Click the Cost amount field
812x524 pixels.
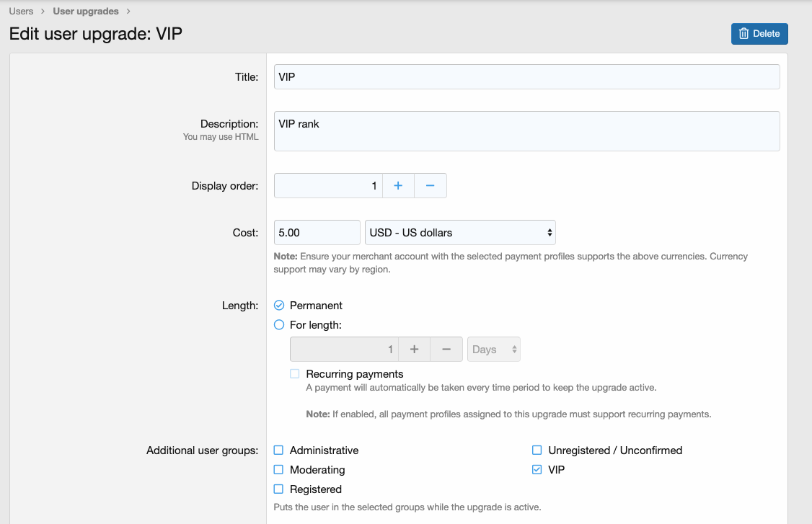(x=317, y=233)
